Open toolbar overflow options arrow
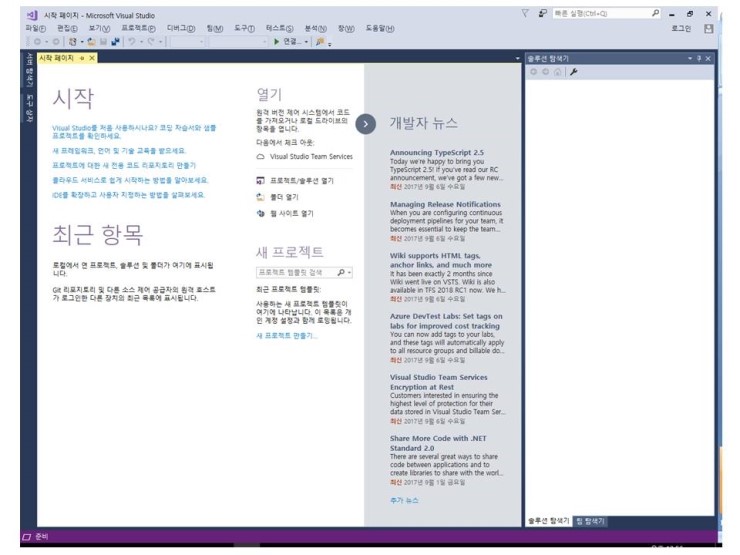The width and height of the screenshot is (740, 555). (x=329, y=43)
